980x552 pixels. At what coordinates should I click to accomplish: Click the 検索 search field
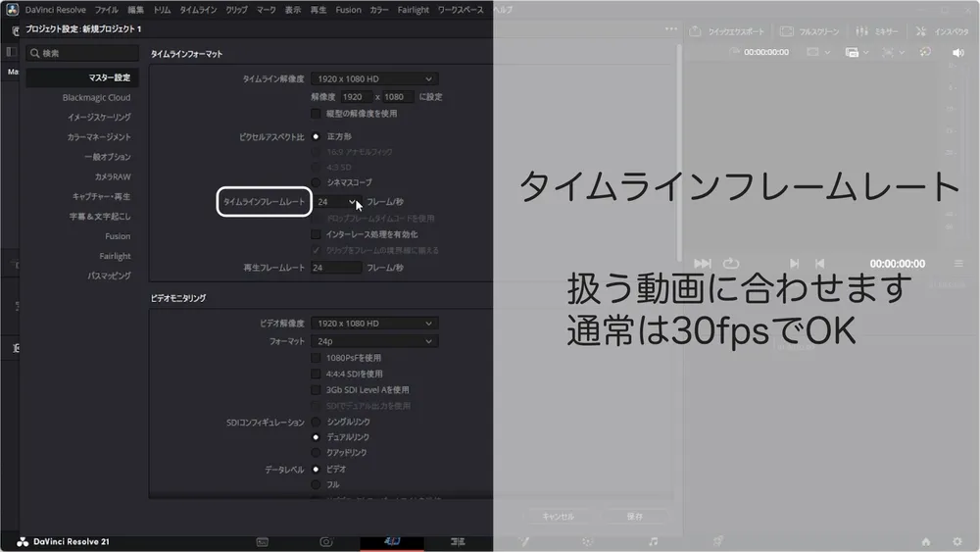click(82, 53)
